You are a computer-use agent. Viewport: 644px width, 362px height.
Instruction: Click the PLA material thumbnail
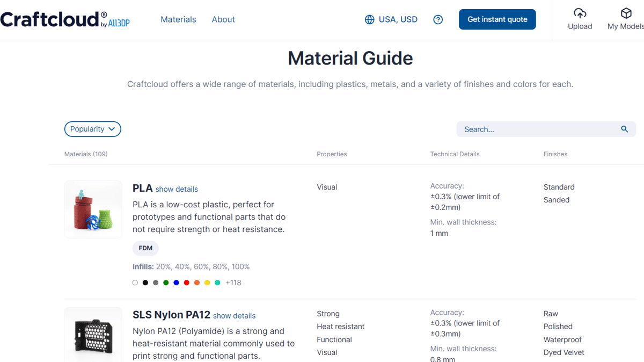(93, 209)
